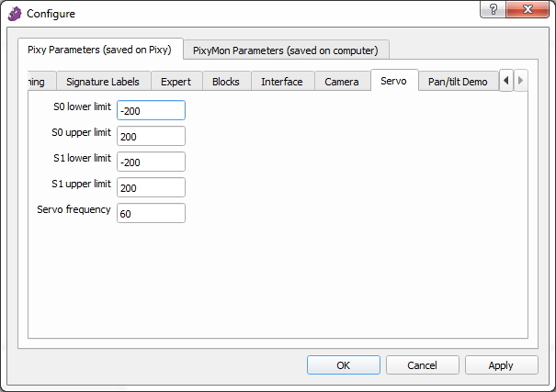The image size is (556, 392).
Task: Edit the Servo frequency field
Action: point(151,213)
